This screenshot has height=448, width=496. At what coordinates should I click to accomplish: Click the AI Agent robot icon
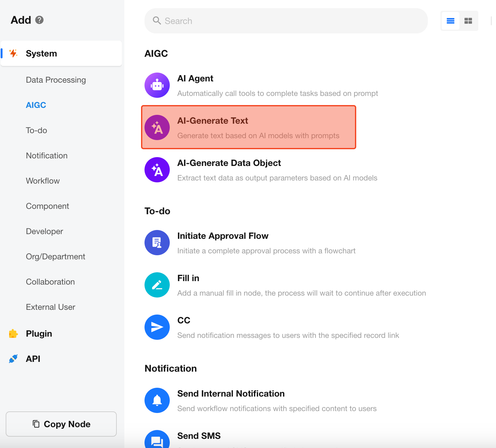point(157,85)
